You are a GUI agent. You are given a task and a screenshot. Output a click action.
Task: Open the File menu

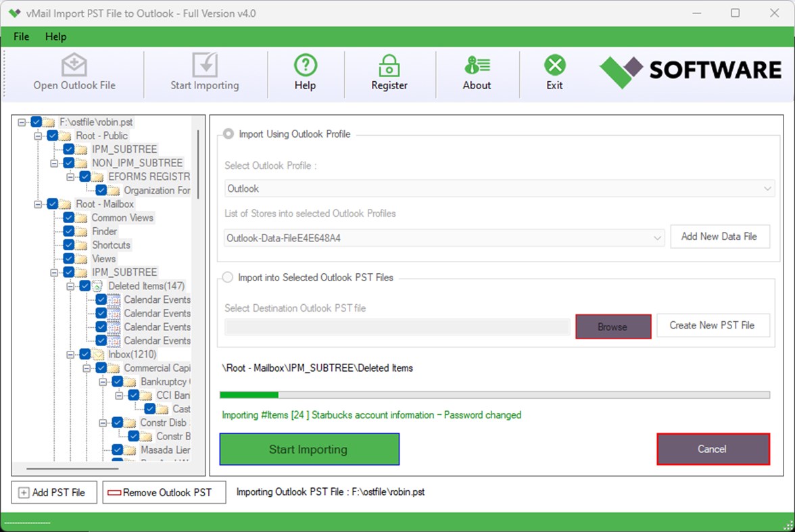21,37
